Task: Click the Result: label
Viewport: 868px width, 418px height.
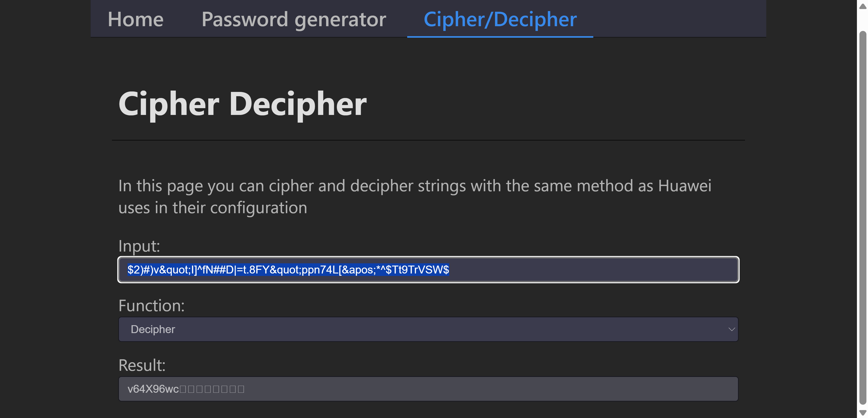Action: point(142,365)
